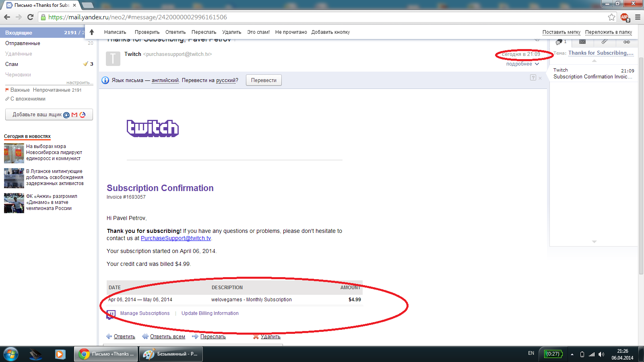Expand thread panel with down triangle
The height and width of the screenshot is (362, 644).
594,242
